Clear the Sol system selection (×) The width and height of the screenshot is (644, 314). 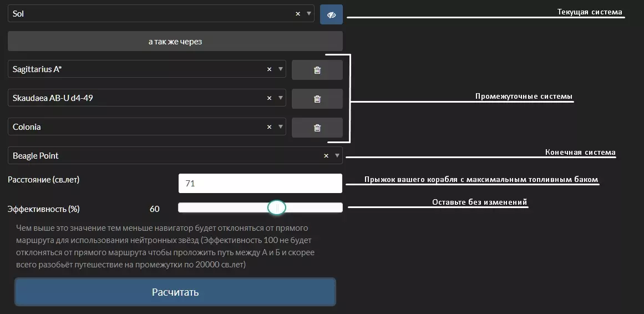pos(298,14)
